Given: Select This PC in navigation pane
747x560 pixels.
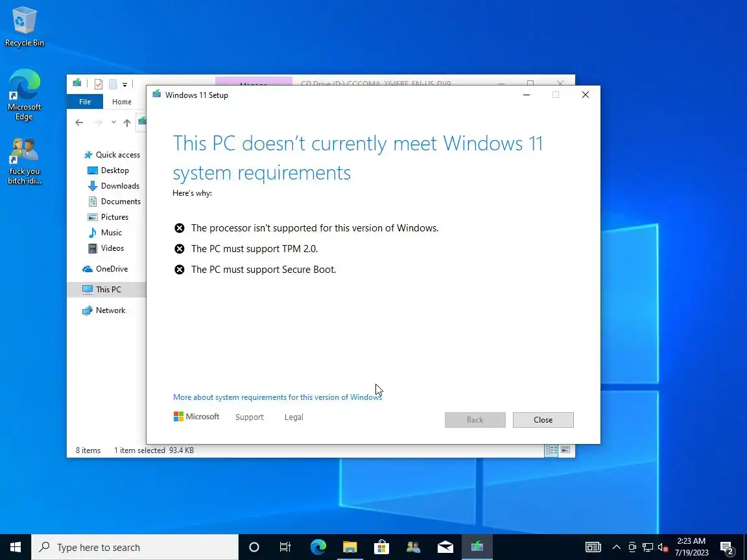Looking at the screenshot, I should point(106,290).
